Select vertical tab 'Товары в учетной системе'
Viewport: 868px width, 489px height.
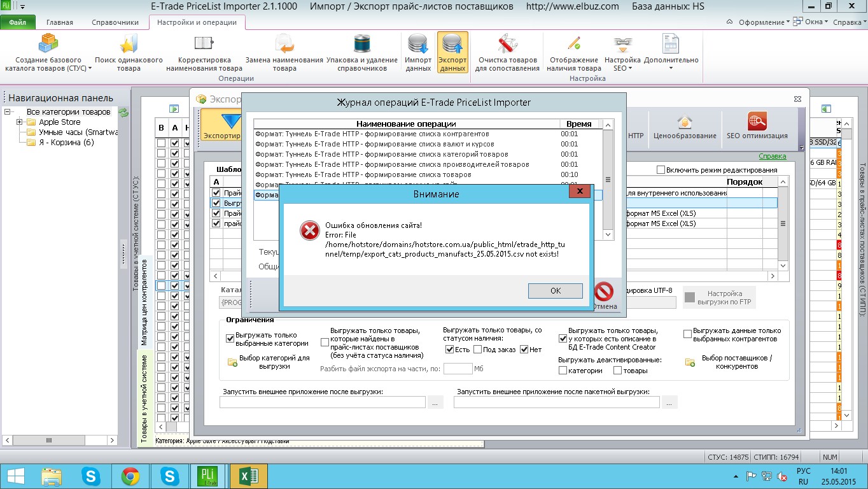tap(145, 398)
